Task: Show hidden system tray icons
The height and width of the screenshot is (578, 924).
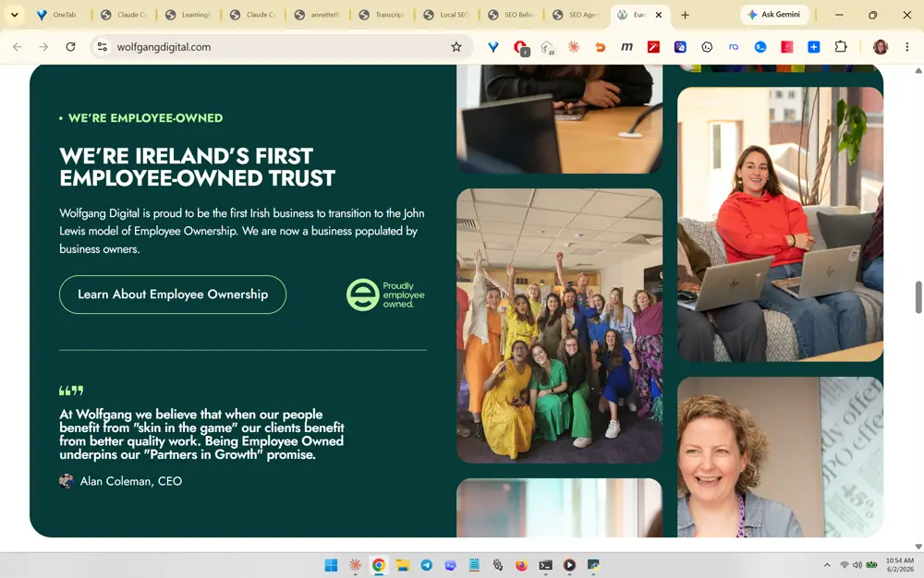Action: (827, 565)
